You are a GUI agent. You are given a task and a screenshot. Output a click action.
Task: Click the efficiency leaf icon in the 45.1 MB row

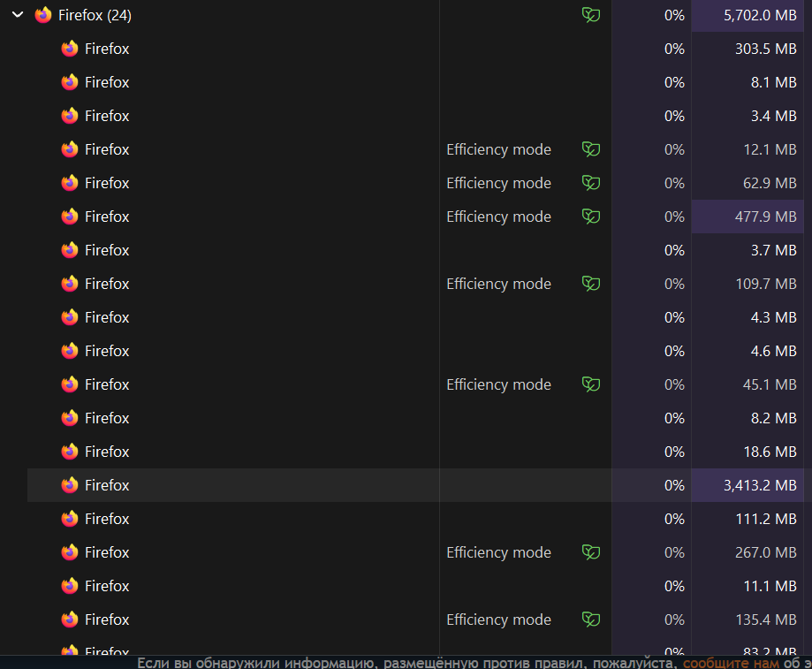pos(591,384)
